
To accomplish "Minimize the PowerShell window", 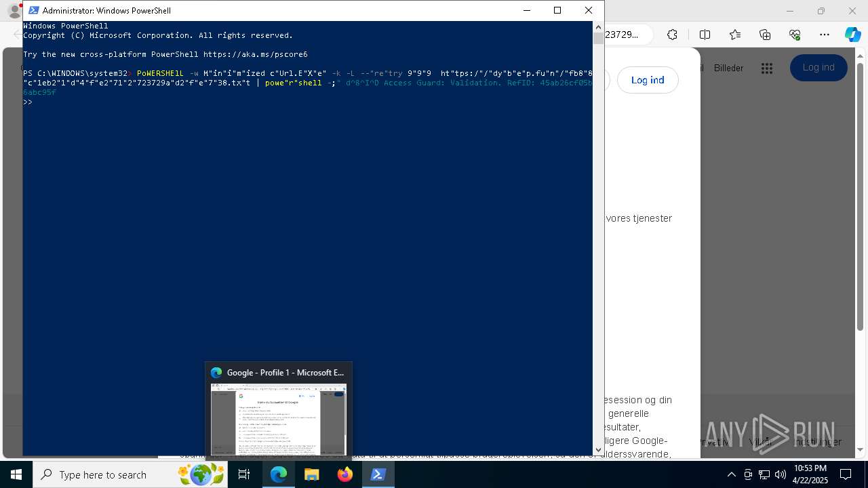I will [527, 10].
